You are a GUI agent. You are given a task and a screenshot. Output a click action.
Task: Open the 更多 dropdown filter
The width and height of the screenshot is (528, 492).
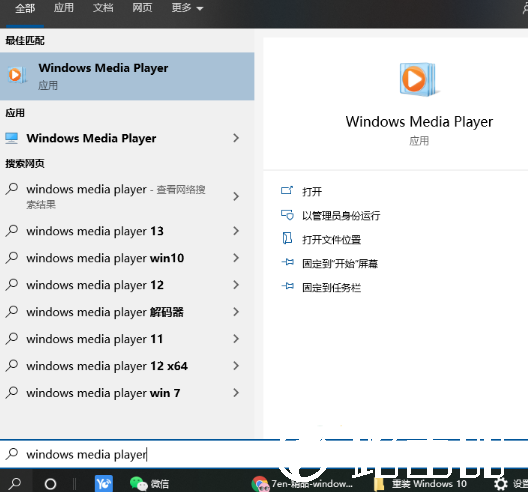pyautogui.click(x=187, y=7)
